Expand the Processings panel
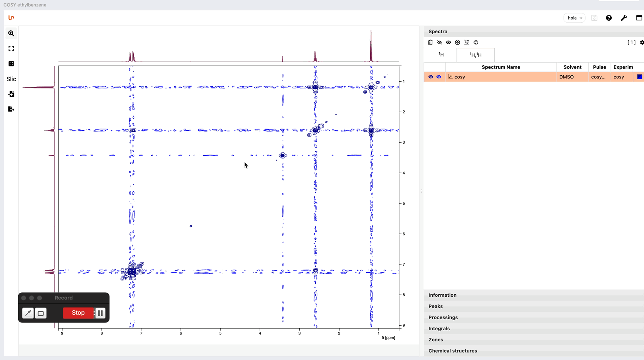This screenshot has height=360, width=644. click(534, 317)
